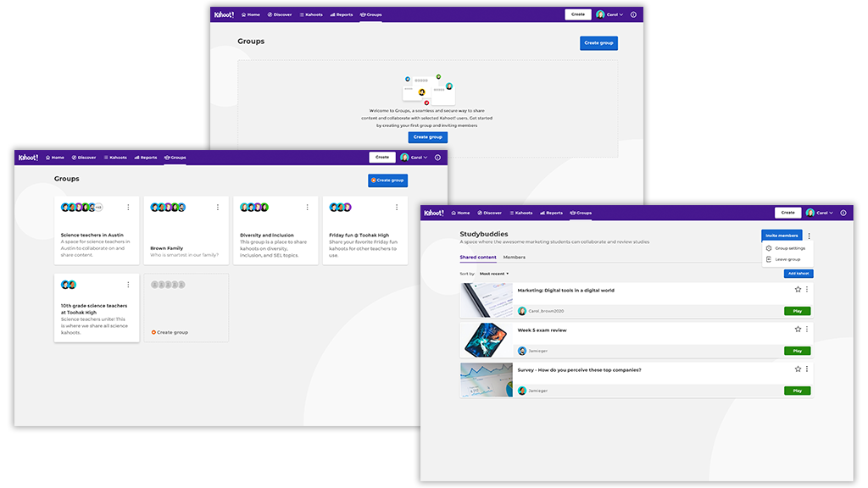Open Reports in the Studybuddies window
This screenshot has height=488, width=868.
(x=551, y=213)
